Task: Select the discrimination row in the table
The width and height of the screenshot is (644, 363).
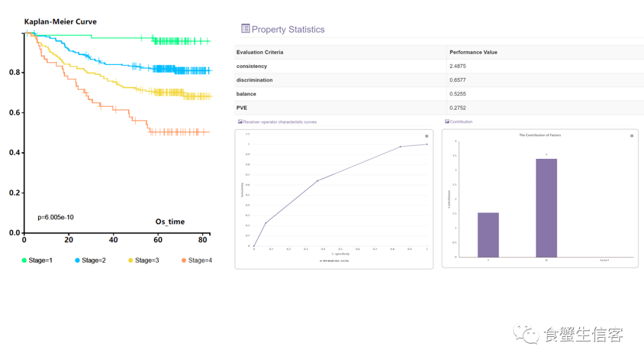Action: pyautogui.click(x=255, y=80)
